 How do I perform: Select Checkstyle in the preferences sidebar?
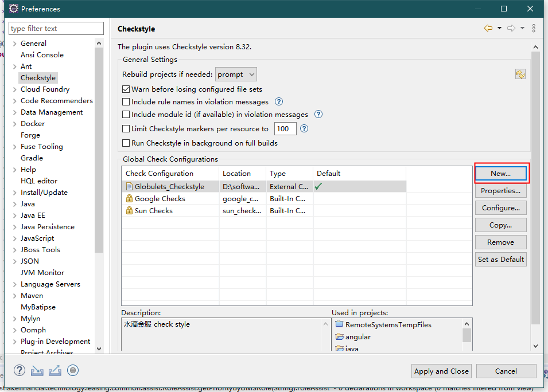click(38, 77)
